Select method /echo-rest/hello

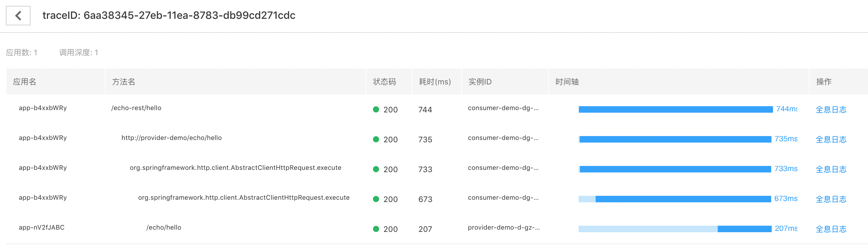pyautogui.click(x=137, y=108)
